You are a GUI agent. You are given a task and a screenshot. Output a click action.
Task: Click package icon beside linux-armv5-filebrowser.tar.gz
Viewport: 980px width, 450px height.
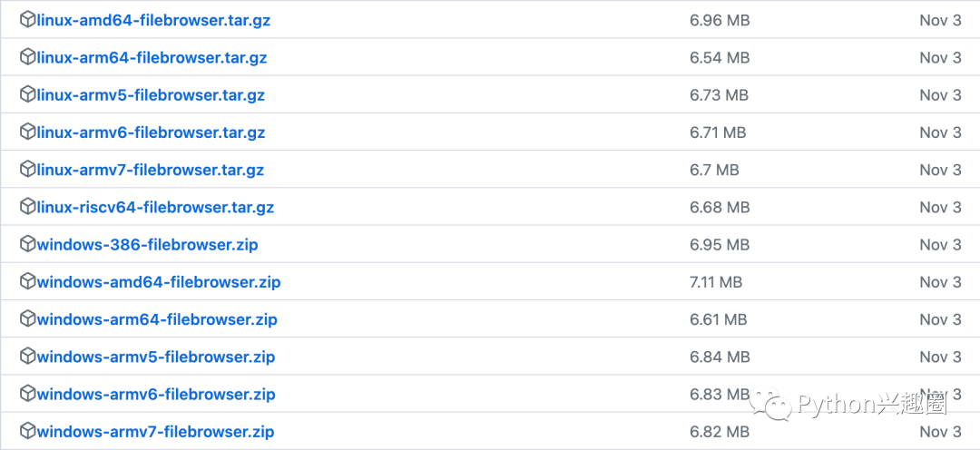(27, 95)
